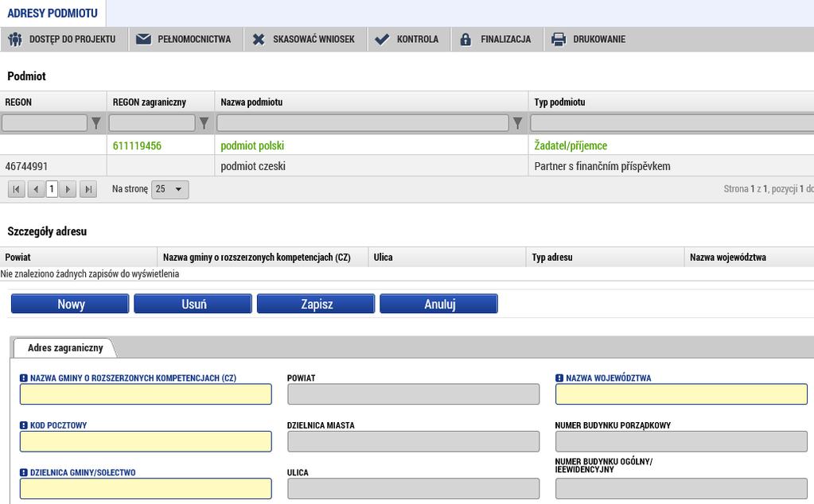This screenshot has height=504, width=814.
Task: Sort address details by Powiat header
Action: pyautogui.click(x=79, y=258)
